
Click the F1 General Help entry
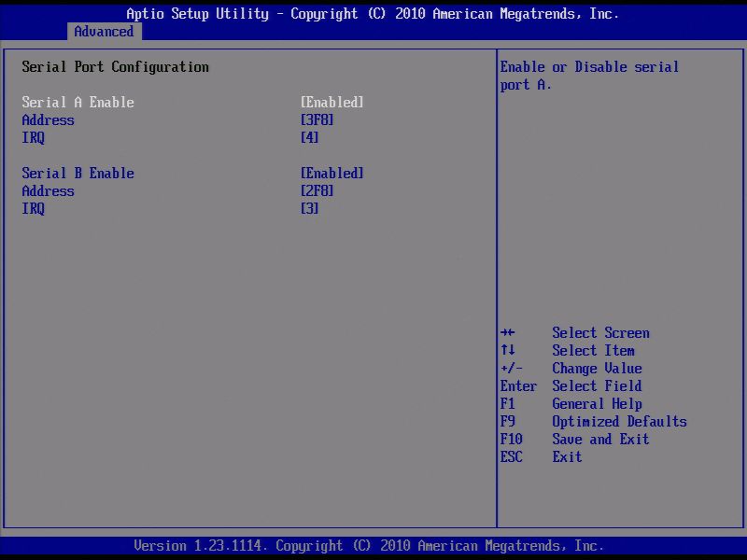(x=571, y=403)
